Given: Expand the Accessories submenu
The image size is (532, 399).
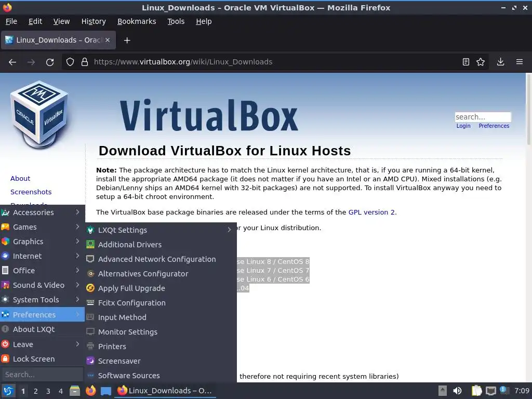Looking at the screenshot, I should [x=42, y=212].
